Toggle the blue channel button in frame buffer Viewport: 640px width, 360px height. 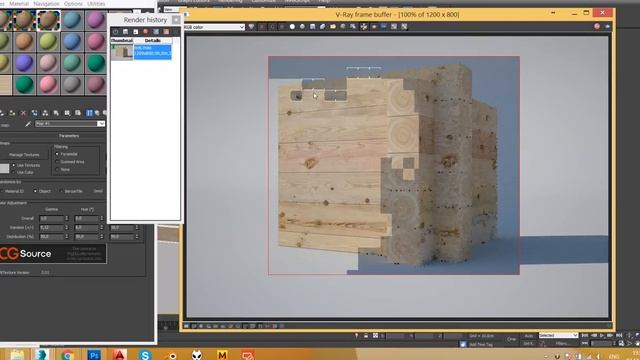282,27
